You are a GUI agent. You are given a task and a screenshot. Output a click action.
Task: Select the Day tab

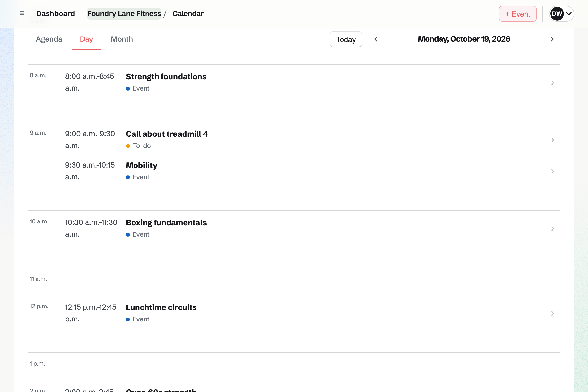[x=86, y=39]
